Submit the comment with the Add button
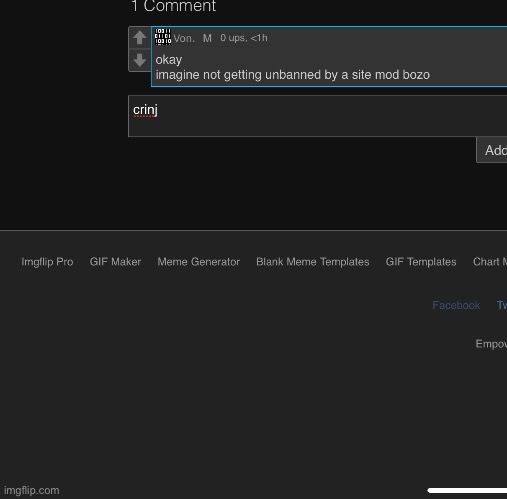Viewport: 507px width, 499px height. 492,150
